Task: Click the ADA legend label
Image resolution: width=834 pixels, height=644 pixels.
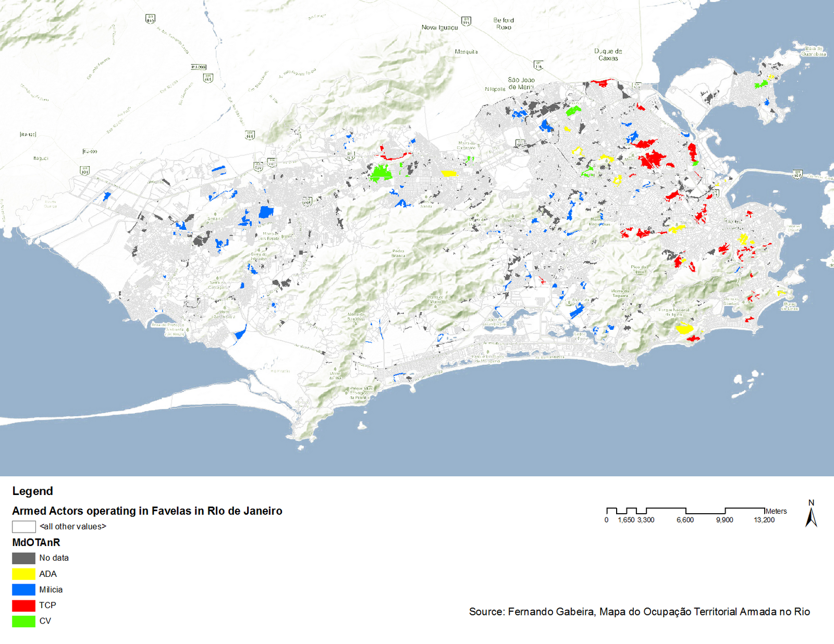Action: point(48,574)
